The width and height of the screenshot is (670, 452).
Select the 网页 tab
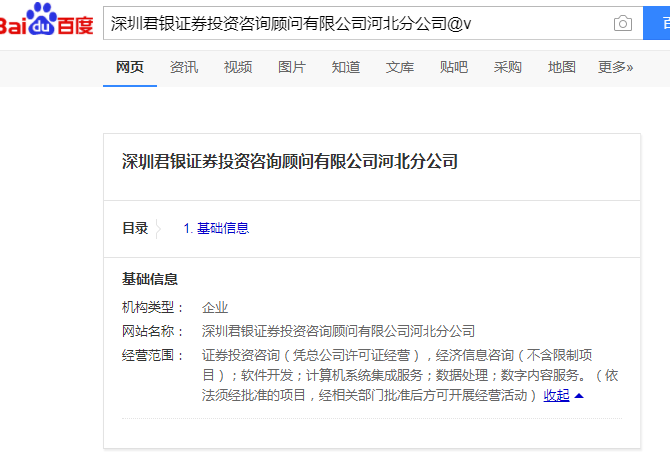pos(130,68)
